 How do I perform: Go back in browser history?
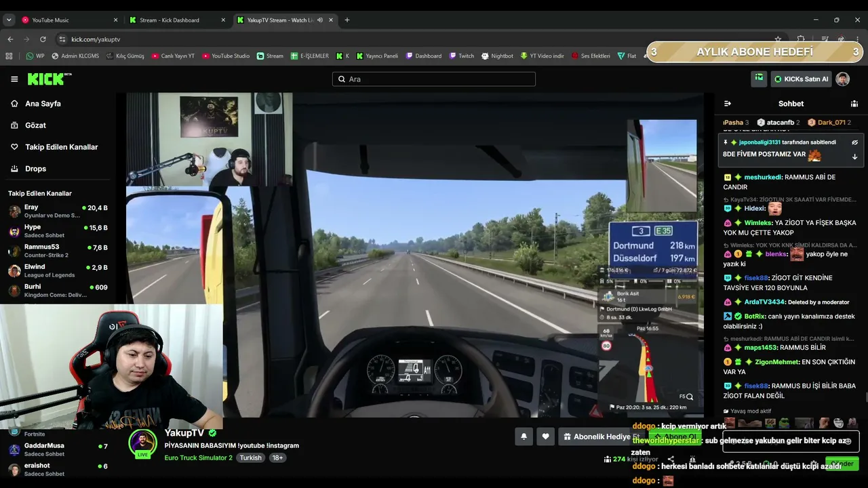coord(10,39)
